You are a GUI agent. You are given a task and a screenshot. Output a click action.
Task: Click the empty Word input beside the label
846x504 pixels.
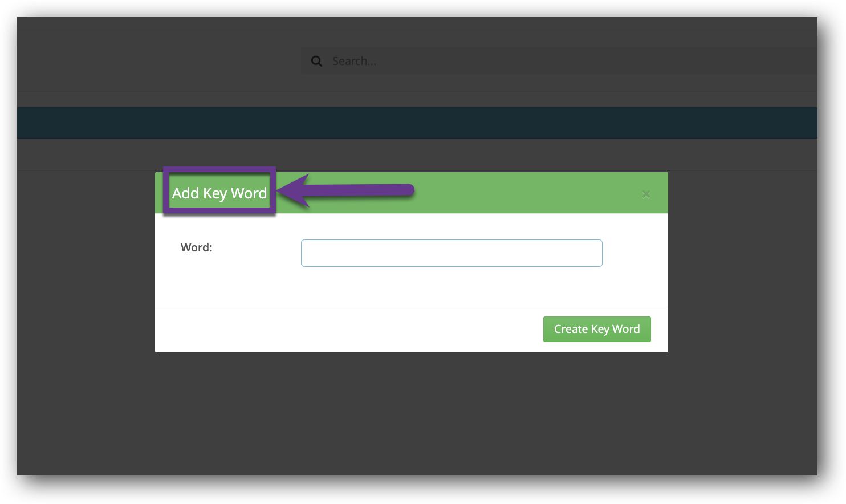pos(452,253)
